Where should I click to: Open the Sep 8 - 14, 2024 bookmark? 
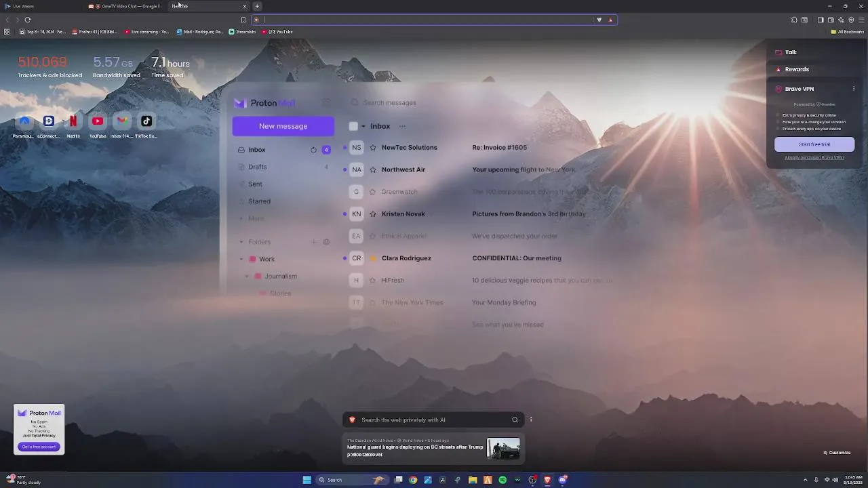[43, 32]
